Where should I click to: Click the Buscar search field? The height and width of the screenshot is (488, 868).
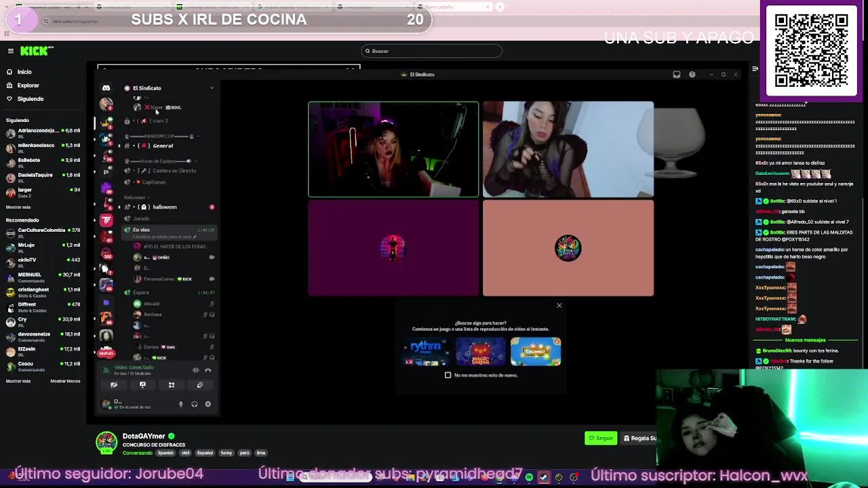click(432, 51)
